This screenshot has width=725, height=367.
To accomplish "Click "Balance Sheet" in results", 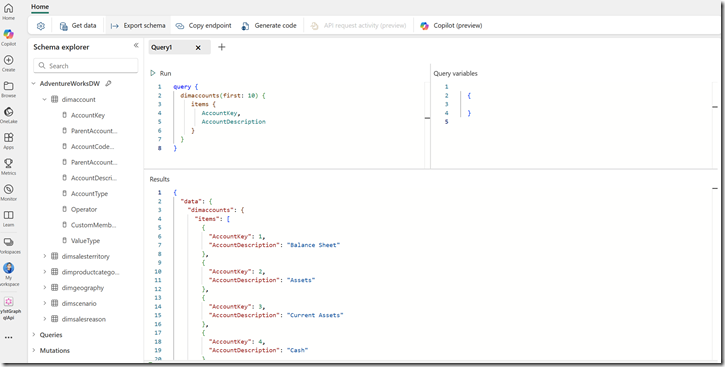I will [x=314, y=245].
